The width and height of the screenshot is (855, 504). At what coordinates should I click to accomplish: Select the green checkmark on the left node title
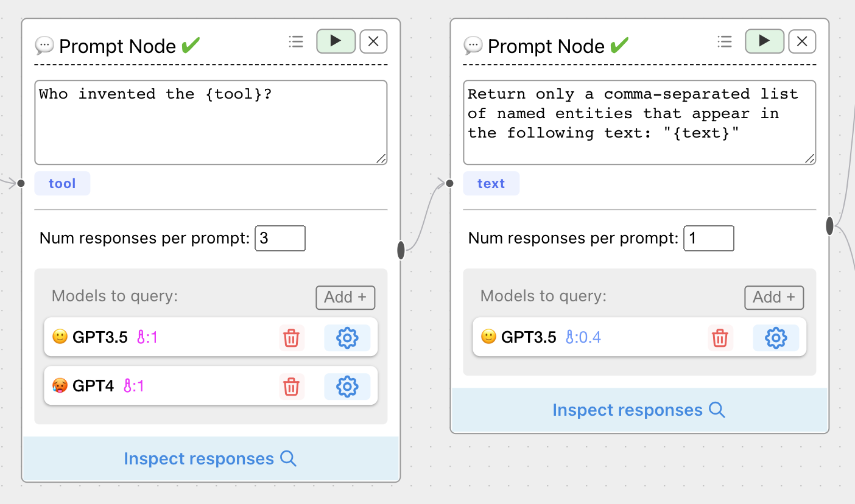coord(191,44)
